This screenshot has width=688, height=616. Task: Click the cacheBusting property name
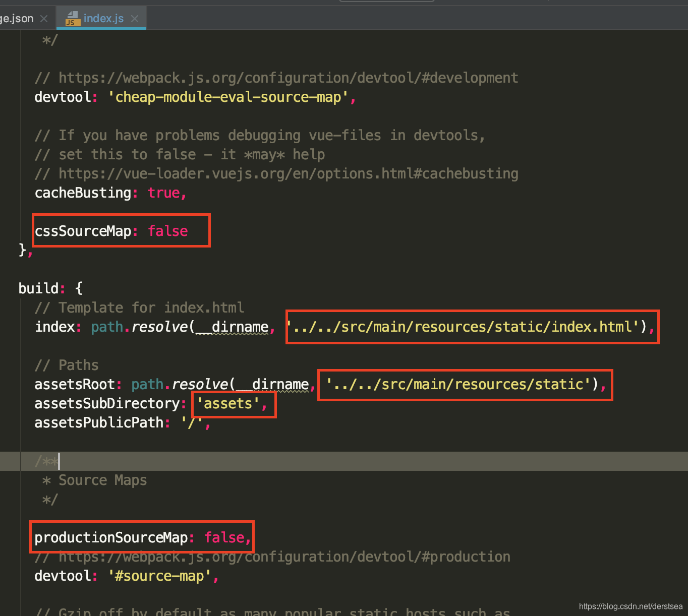(x=83, y=193)
